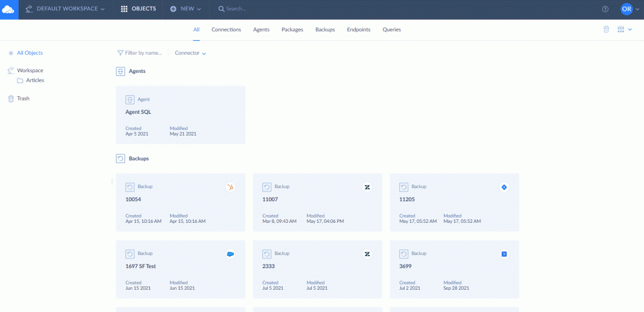
Task: Click the Skyvia cloud logo icon
Action: (x=8, y=9)
